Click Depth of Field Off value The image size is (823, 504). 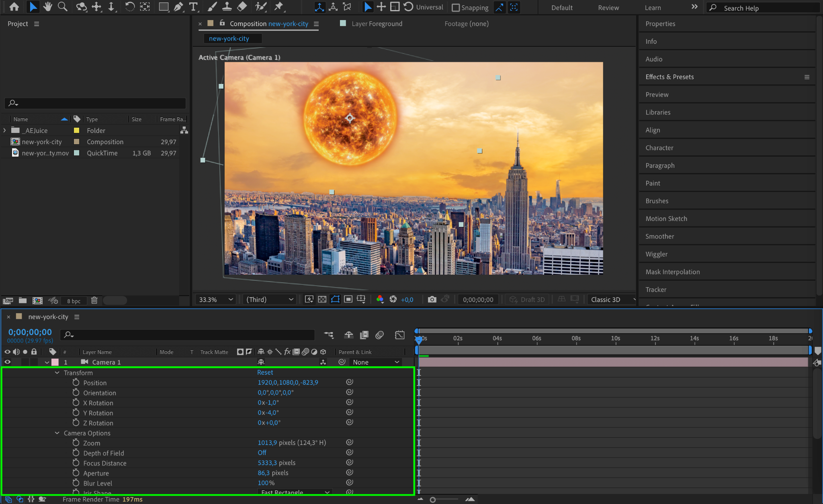[x=262, y=453]
